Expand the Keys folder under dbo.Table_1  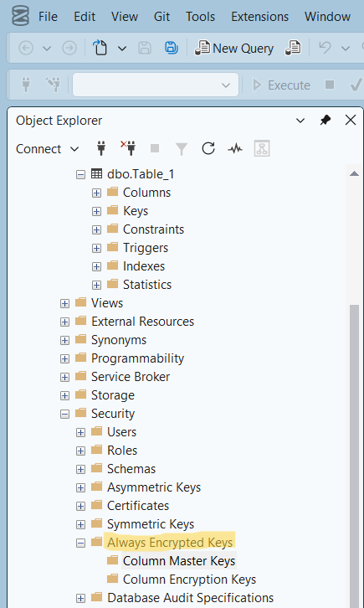[x=96, y=212]
